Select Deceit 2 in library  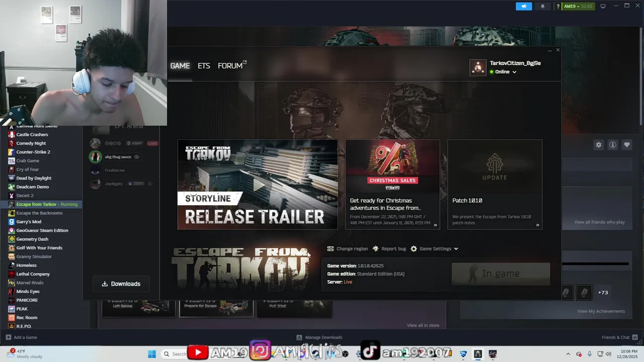25,196
